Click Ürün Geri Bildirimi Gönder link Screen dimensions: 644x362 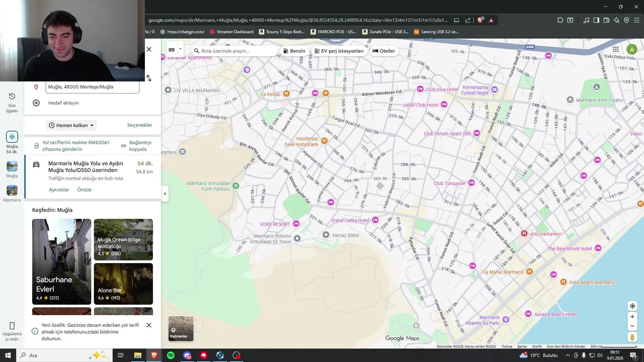[x=566, y=346]
